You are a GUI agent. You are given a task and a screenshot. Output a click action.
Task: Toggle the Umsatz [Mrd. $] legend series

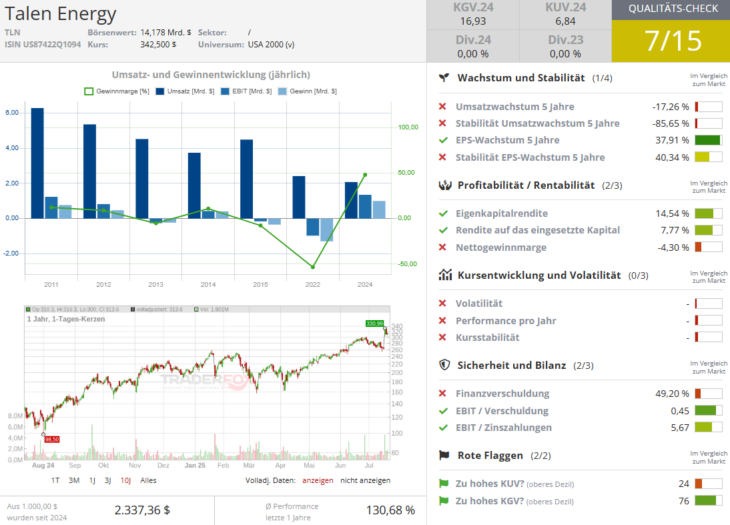[185, 91]
